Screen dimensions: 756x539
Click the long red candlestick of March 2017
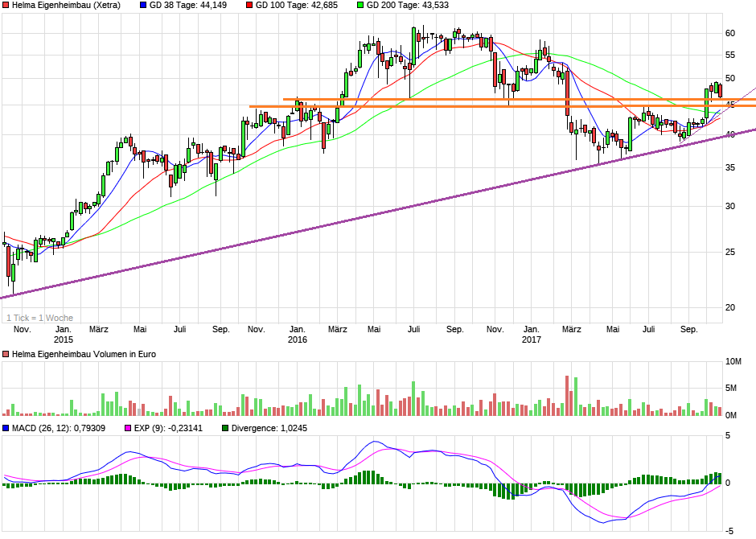coord(567,93)
